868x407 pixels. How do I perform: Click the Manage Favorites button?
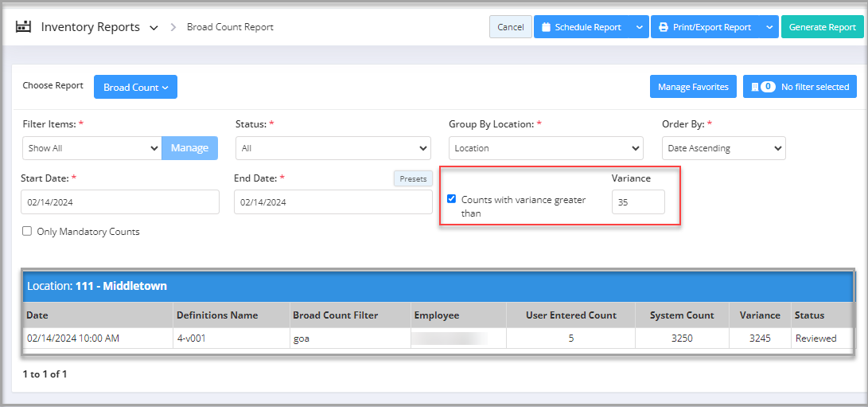click(x=692, y=87)
